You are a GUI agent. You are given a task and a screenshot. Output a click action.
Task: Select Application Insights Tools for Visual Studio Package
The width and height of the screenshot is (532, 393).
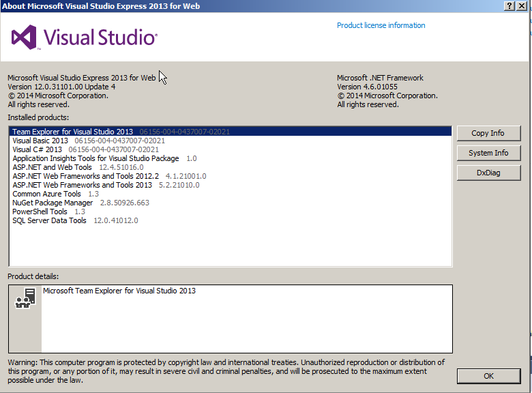[x=231, y=158]
